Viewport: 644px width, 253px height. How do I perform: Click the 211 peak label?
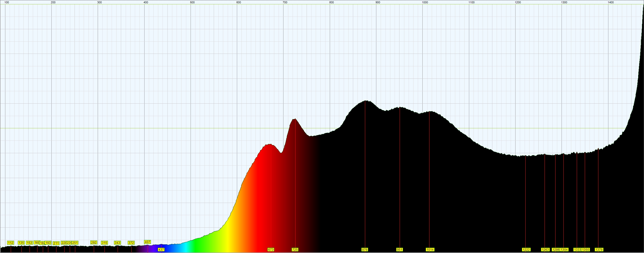coord(56,243)
